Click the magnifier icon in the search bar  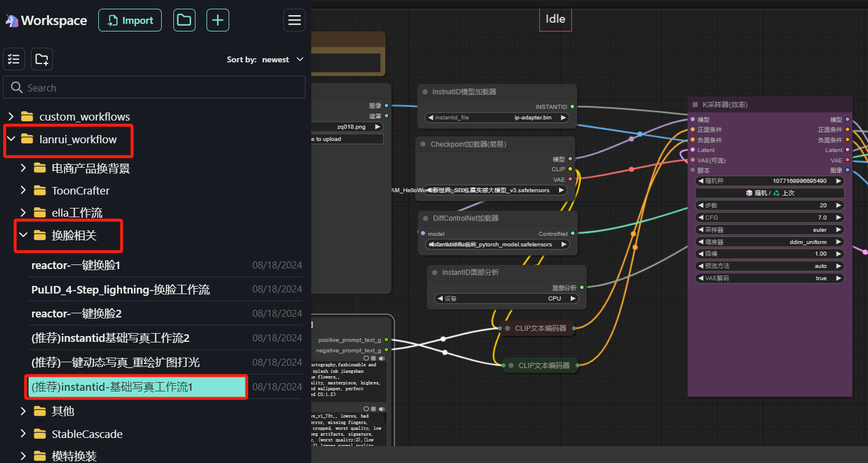[17, 88]
